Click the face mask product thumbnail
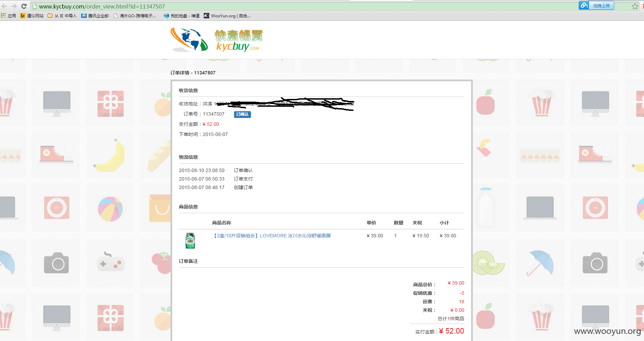This screenshot has height=341, width=644. 190,241
